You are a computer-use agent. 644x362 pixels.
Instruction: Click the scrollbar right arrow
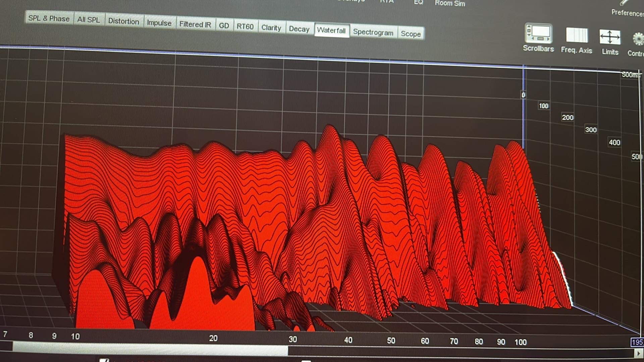[639, 354]
